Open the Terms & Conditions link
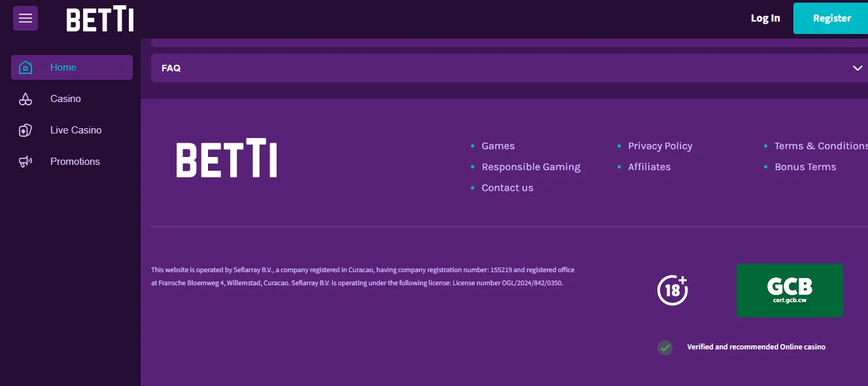This screenshot has width=868, height=386. coord(822,146)
